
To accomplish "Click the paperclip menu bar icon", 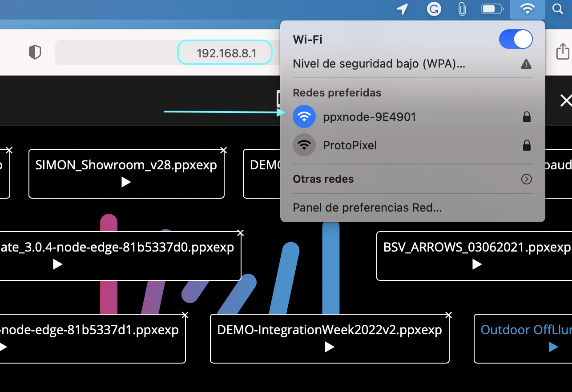I will coord(462,9).
